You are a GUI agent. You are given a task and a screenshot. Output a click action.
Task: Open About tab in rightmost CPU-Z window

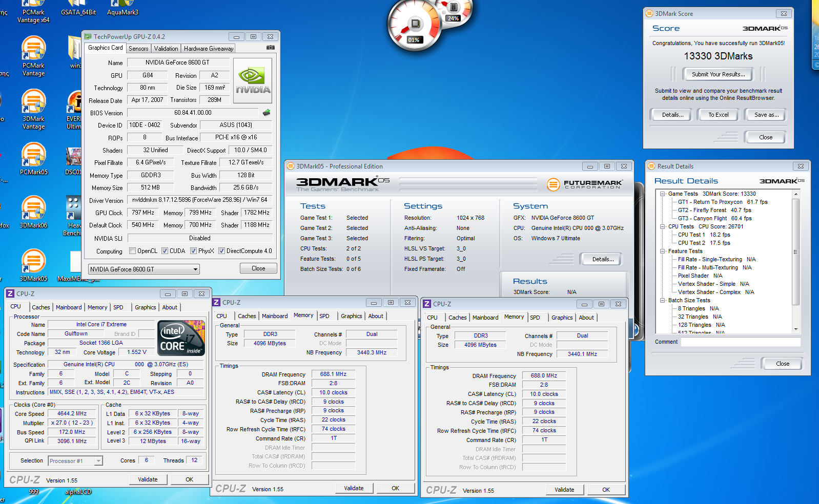586,318
